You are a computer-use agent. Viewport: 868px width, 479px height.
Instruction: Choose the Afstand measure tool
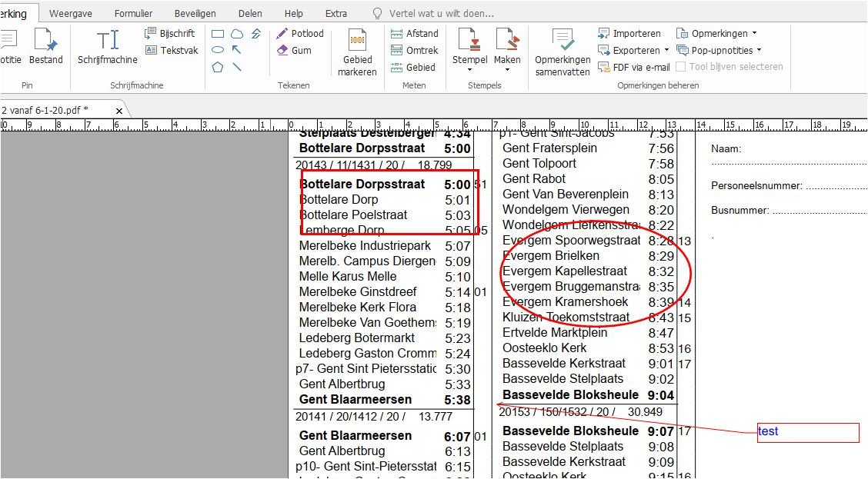[414, 33]
